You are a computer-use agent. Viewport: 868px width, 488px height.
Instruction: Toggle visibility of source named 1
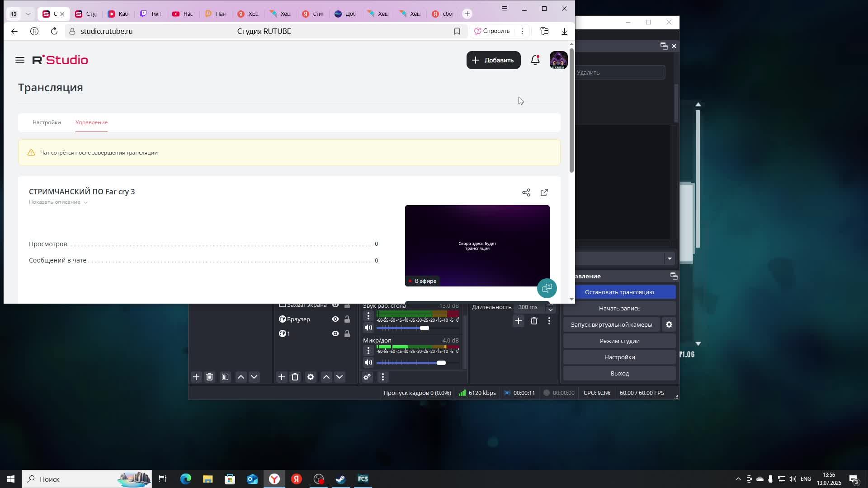335,333
